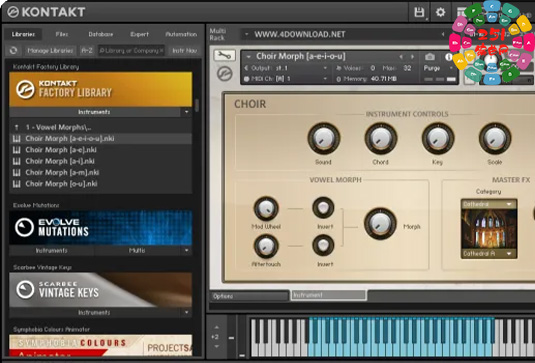Image resolution: width=535 pixels, height=363 pixels.
Task: Click the Symphobia Colours banner
Action: click(x=101, y=345)
